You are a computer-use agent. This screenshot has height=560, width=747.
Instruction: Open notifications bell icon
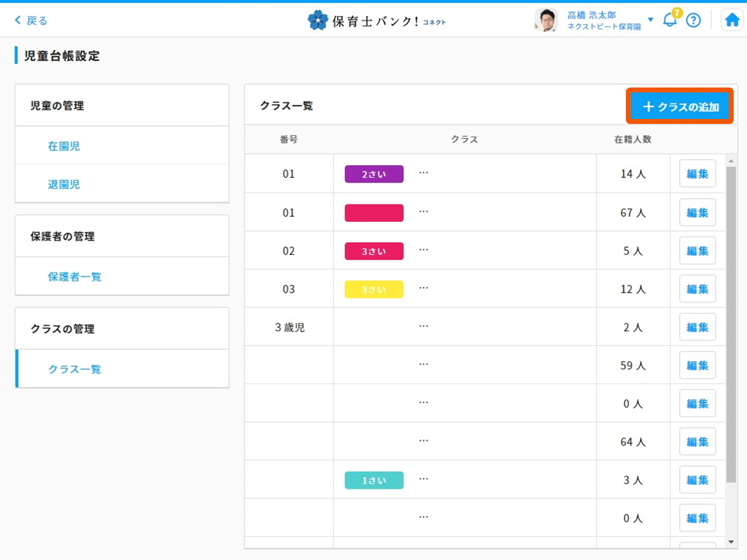pyautogui.click(x=670, y=20)
